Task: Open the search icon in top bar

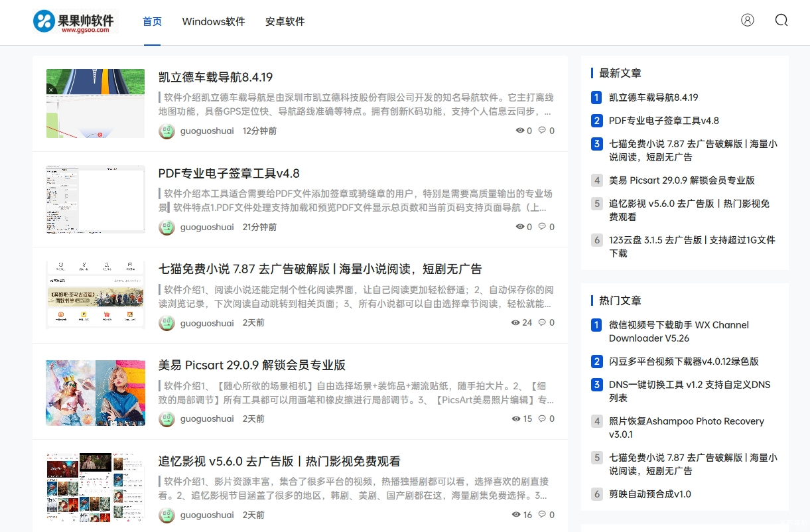Action: [x=781, y=21]
